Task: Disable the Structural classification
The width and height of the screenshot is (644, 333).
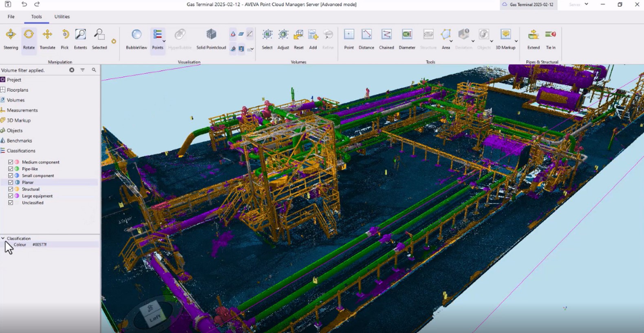Action: [11, 189]
